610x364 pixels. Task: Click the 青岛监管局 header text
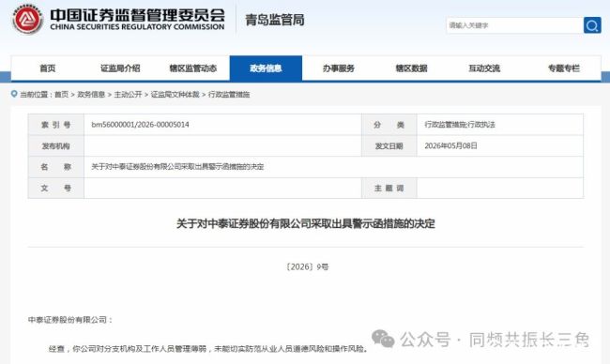[275, 20]
